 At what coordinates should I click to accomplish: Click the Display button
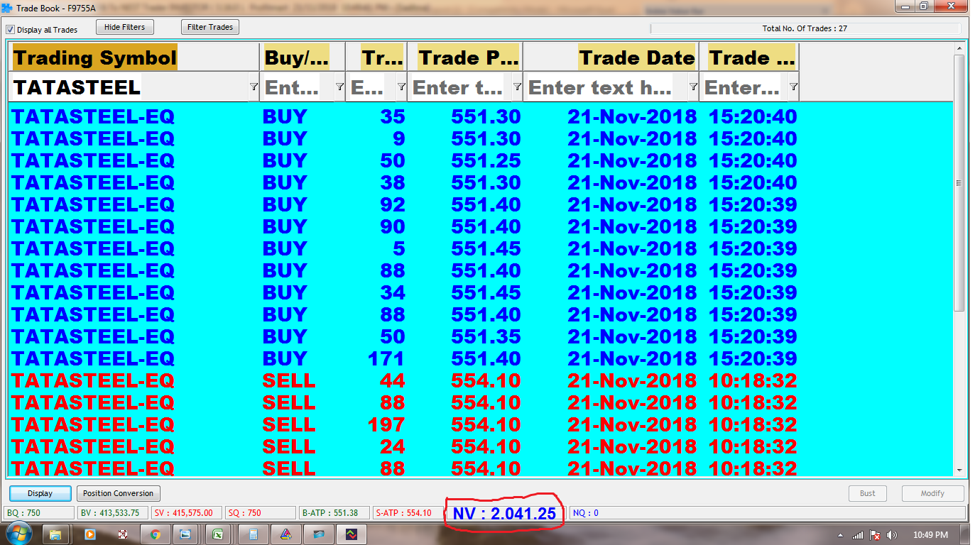tap(40, 493)
